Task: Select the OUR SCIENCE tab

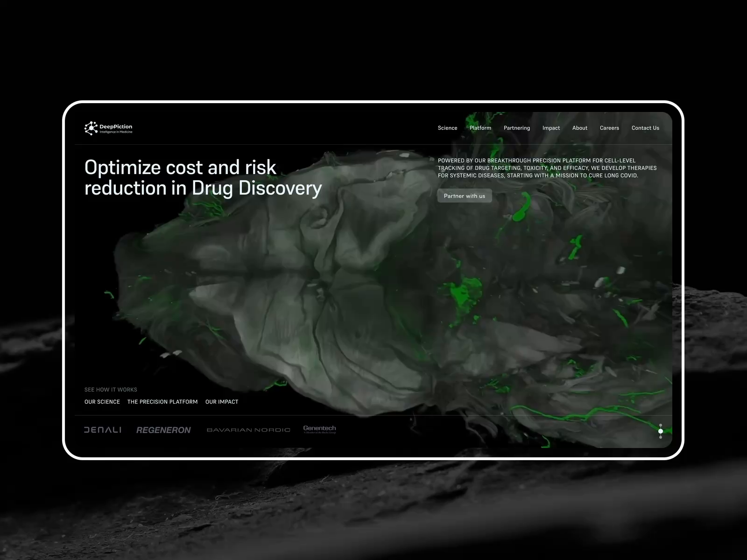Action: tap(102, 402)
